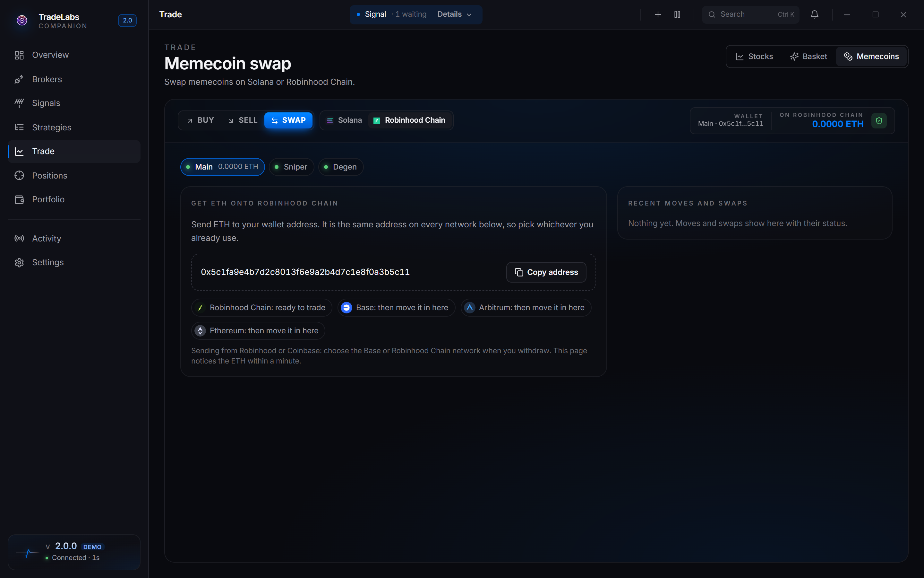Click the wallet address Main 0x5c1f...5c11
924x578 pixels.
point(731,124)
